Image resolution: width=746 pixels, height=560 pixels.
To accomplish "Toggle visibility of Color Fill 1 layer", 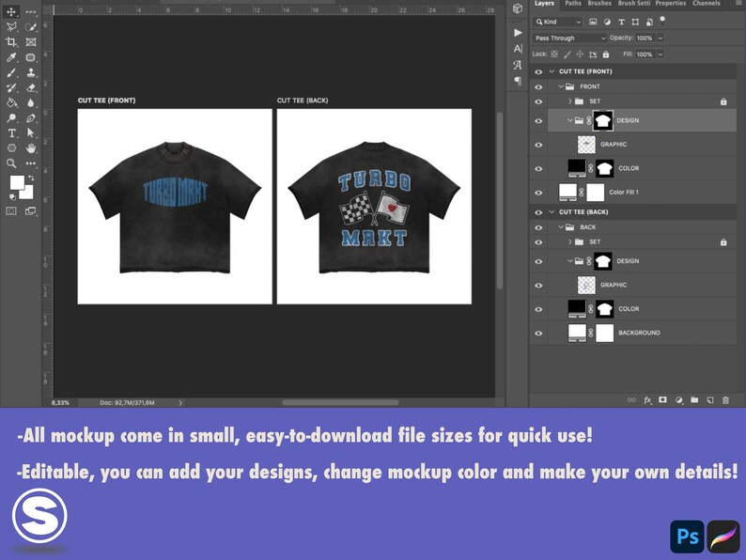I will [538, 193].
